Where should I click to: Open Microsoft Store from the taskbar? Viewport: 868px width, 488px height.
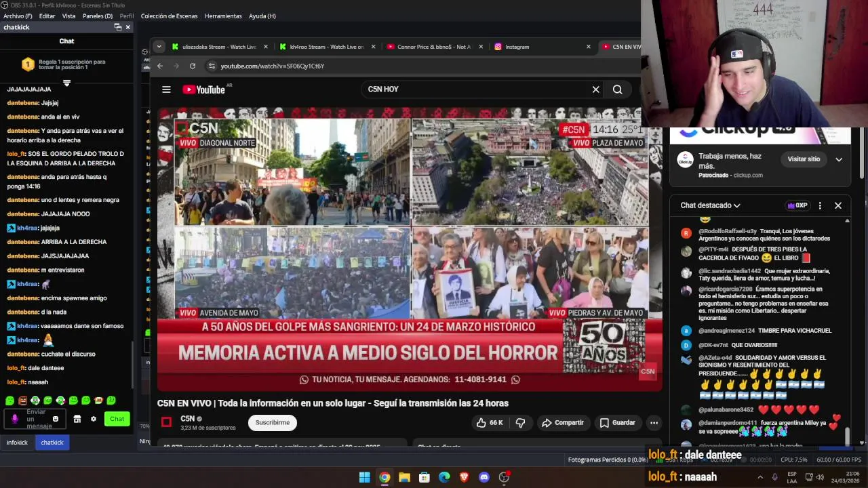click(x=424, y=477)
